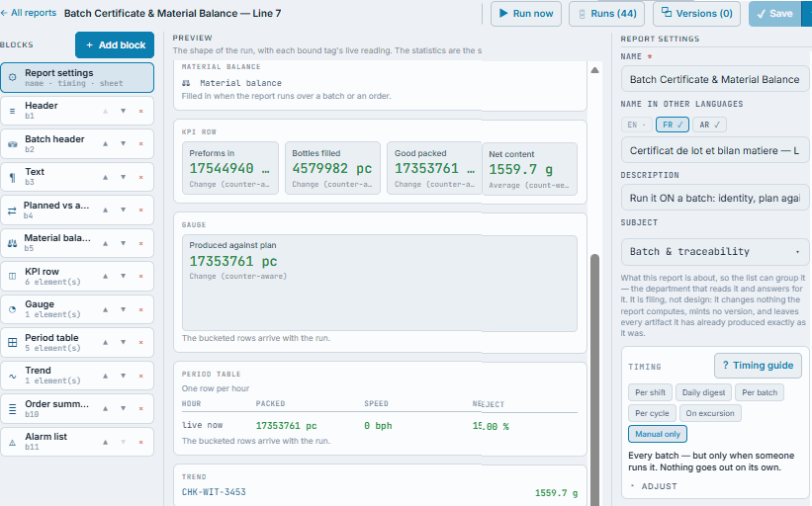Click Run now button
This screenshot has height=506, width=812.
click(x=526, y=14)
